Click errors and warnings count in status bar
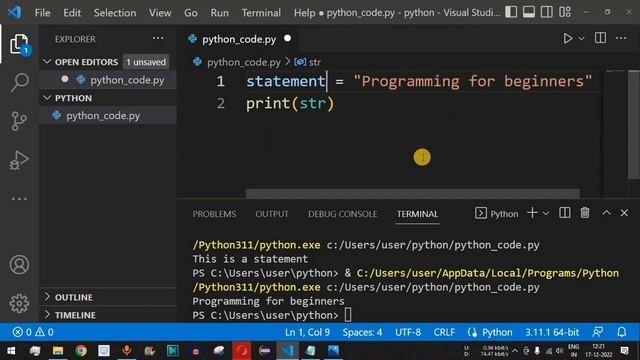The width and height of the screenshot is (640, 360). point(33,332)
